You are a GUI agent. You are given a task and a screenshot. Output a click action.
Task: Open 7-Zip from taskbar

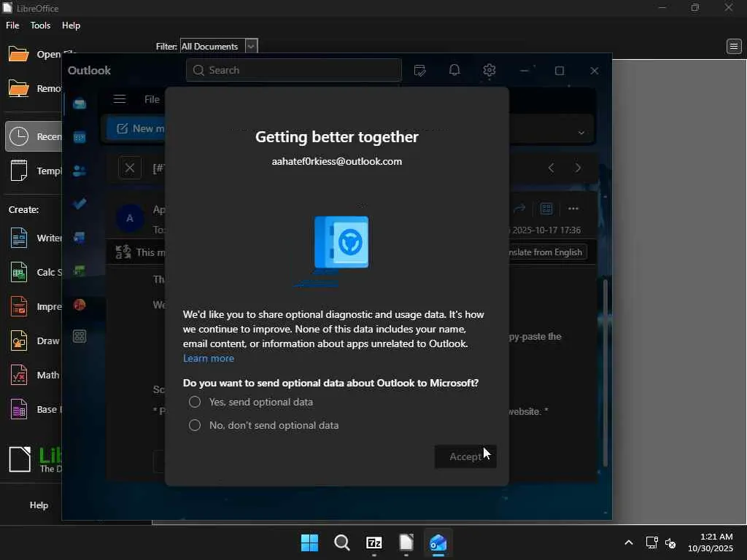[374, 542]
